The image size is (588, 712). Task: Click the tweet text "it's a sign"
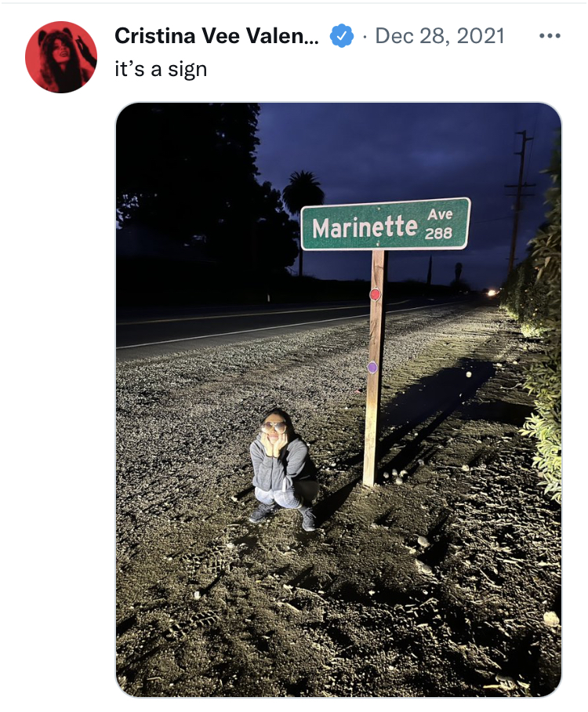tap(161, 69)
